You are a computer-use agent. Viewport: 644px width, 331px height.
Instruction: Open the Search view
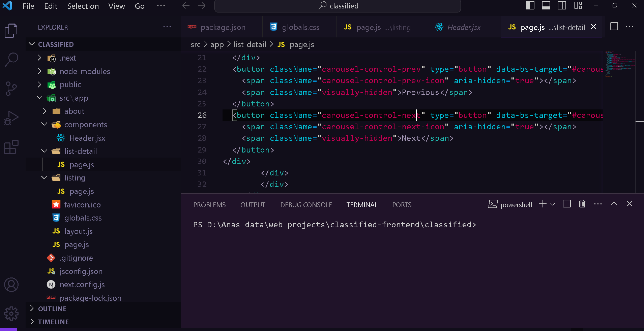11,59
